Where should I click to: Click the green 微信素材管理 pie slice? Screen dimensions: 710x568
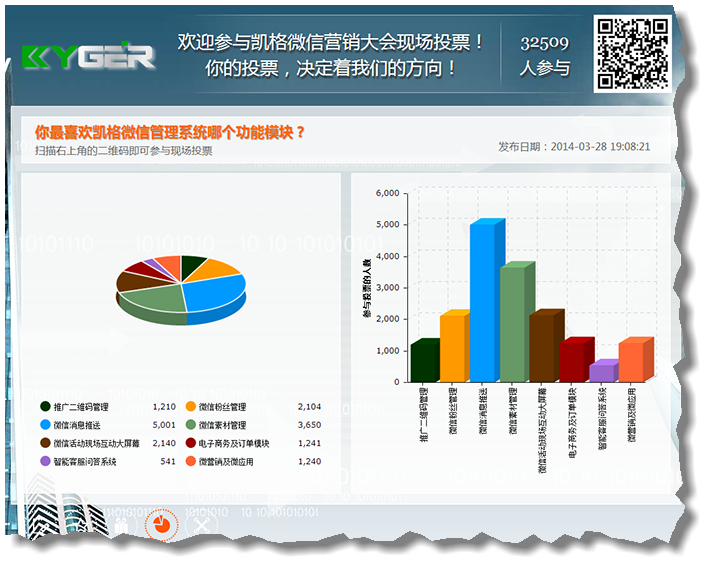click(156, 299)
